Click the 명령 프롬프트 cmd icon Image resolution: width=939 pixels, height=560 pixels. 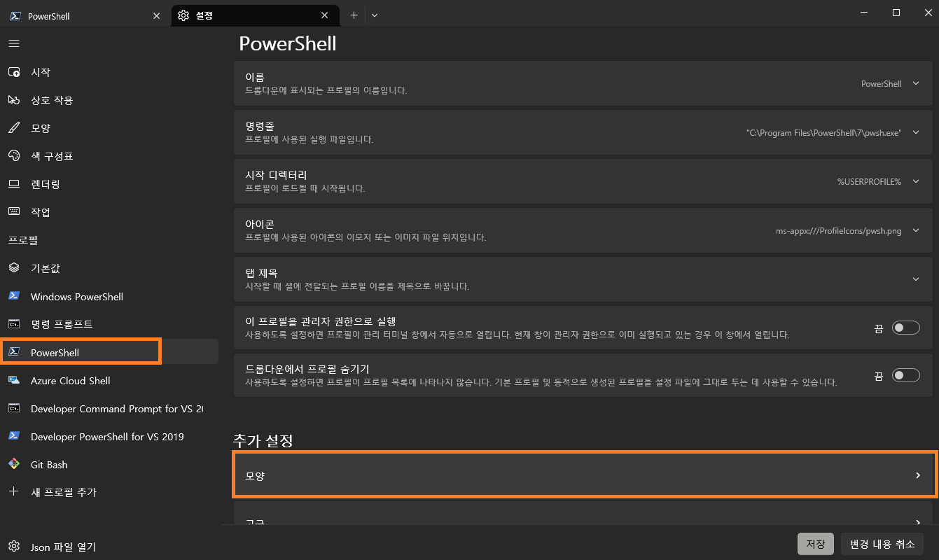point(14,324)
